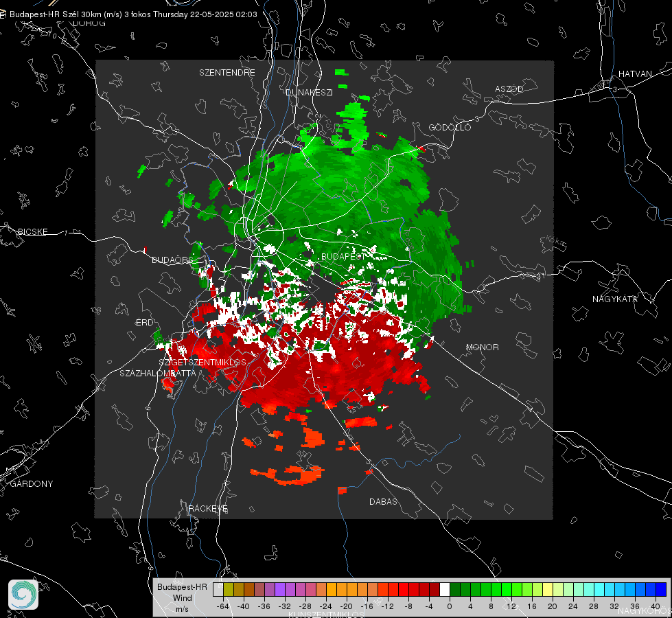Click the ASZOD town label
The image size is (672, 618).
(509, 89)
